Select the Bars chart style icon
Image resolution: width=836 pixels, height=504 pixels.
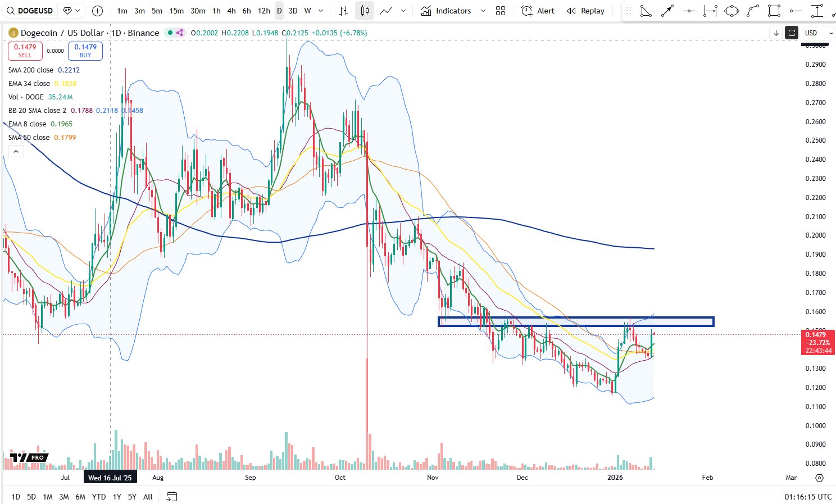coord(344,11)
